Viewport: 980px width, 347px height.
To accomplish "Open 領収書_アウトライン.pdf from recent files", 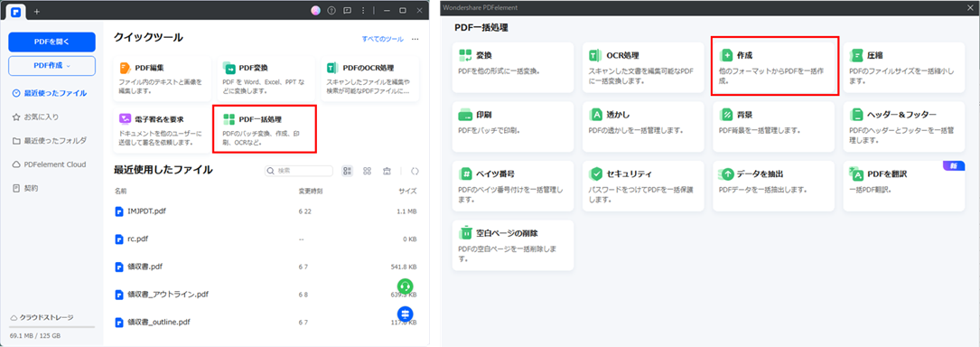I will (266, 295).
